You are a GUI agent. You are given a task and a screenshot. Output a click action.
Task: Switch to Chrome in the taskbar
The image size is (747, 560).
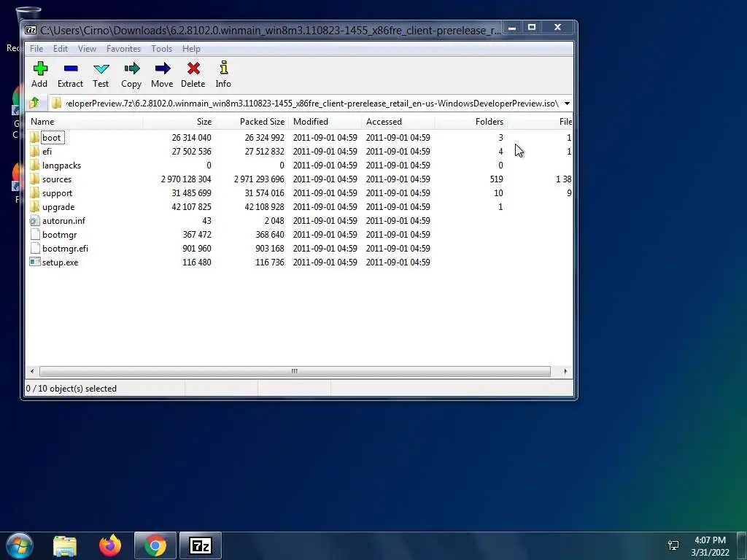click(155, 545)
